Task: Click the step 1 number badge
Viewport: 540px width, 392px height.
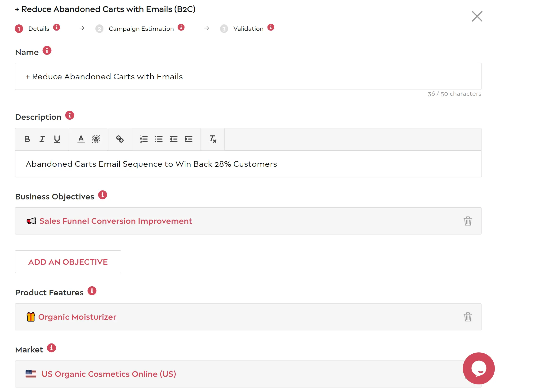Action: [x=19, y=29]
